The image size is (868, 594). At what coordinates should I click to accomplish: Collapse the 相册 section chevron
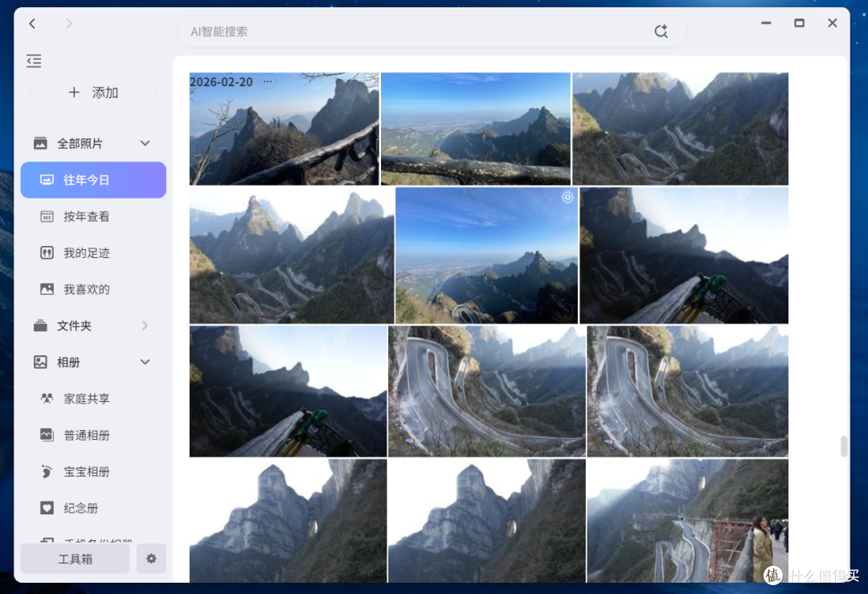(145, 362)
